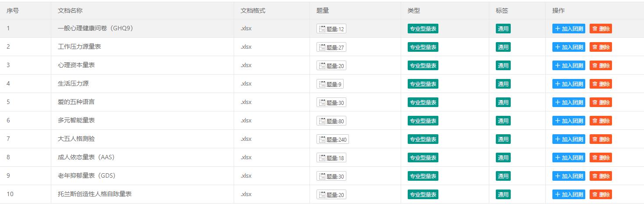Click 题量:20 badge in 心理资本量表 row
The width and height of the screenshot is (644, 204).
[331, 66]
